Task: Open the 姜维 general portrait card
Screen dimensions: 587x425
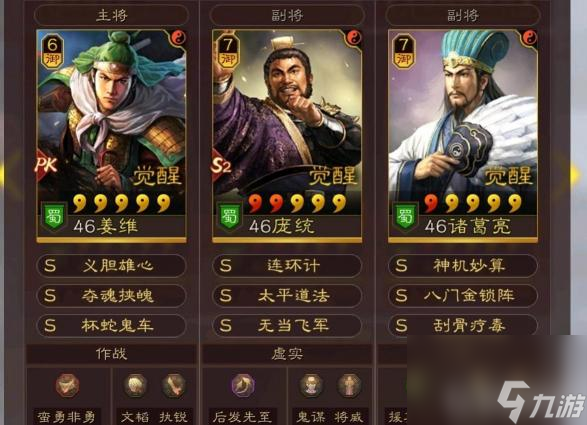Action: point(111,136)
